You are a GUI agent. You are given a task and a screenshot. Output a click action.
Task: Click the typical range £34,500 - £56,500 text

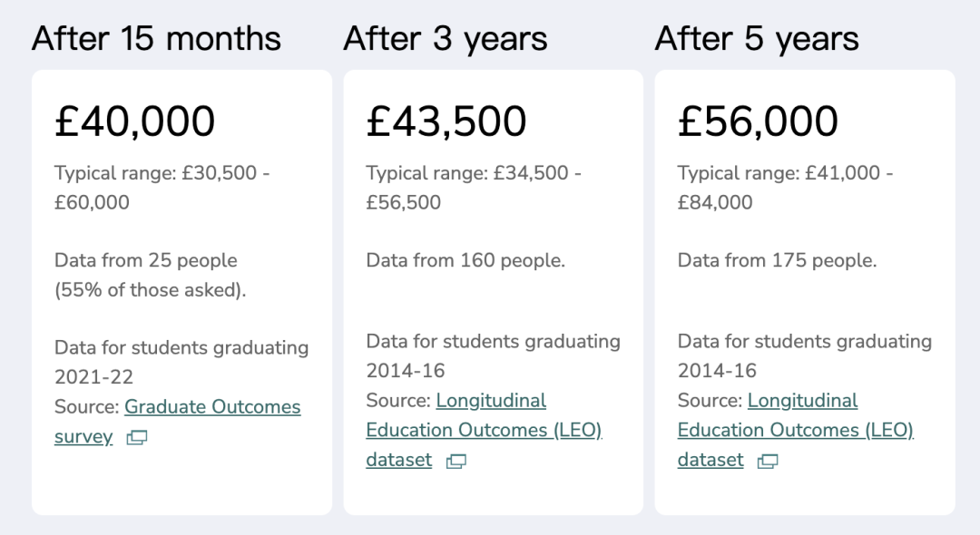[x=474, y=188]
